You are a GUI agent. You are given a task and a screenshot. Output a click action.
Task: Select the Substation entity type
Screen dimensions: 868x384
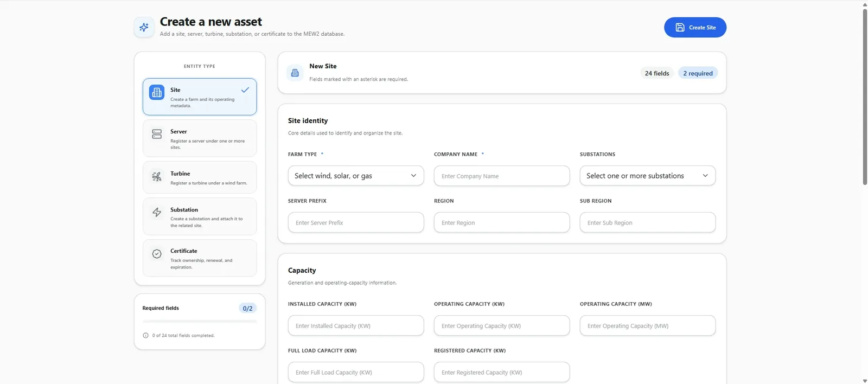(x=200, y=216)
